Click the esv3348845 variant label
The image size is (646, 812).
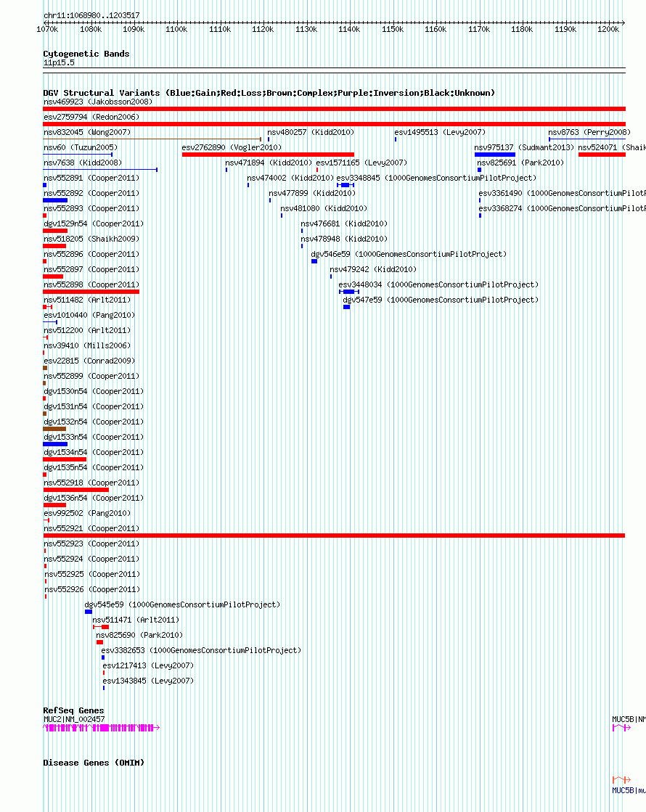tap(436, 178)
